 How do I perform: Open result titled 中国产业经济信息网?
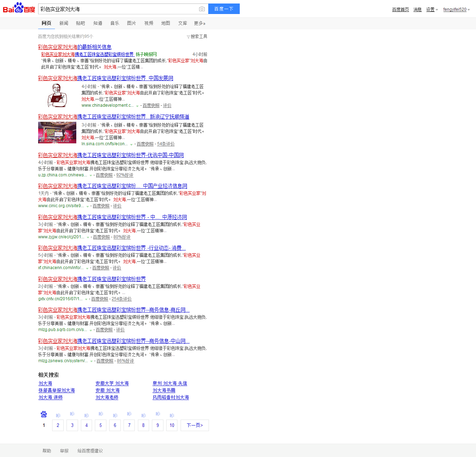tap(112, 186)
